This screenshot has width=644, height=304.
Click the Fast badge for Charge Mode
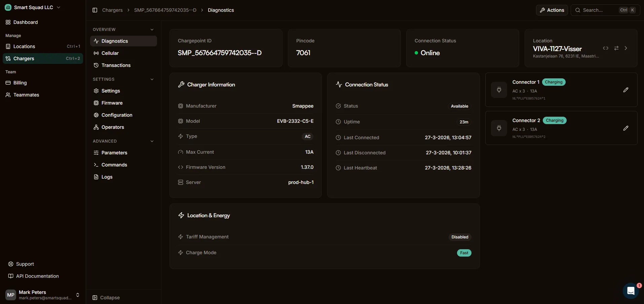click(464, 253)
